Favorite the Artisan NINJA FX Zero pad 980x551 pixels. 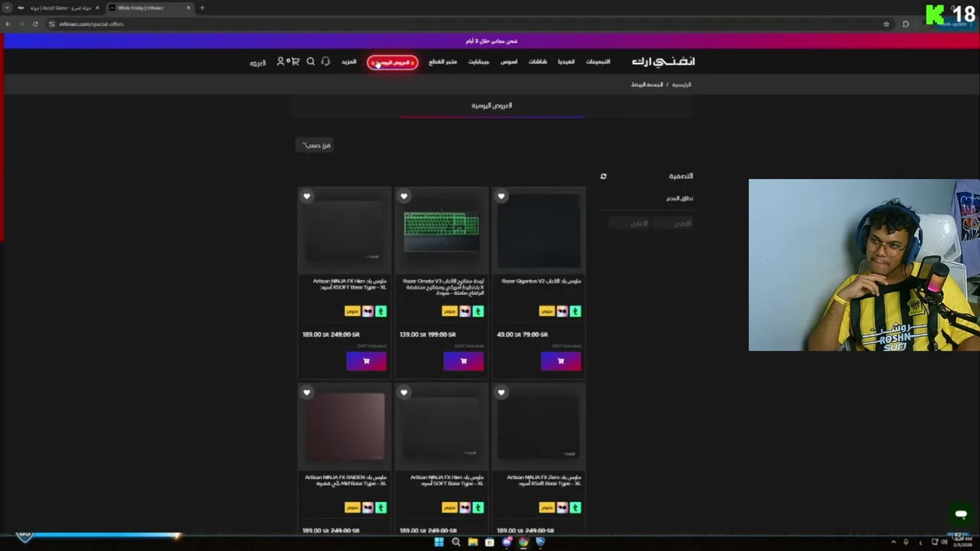[x=501, y=393]
